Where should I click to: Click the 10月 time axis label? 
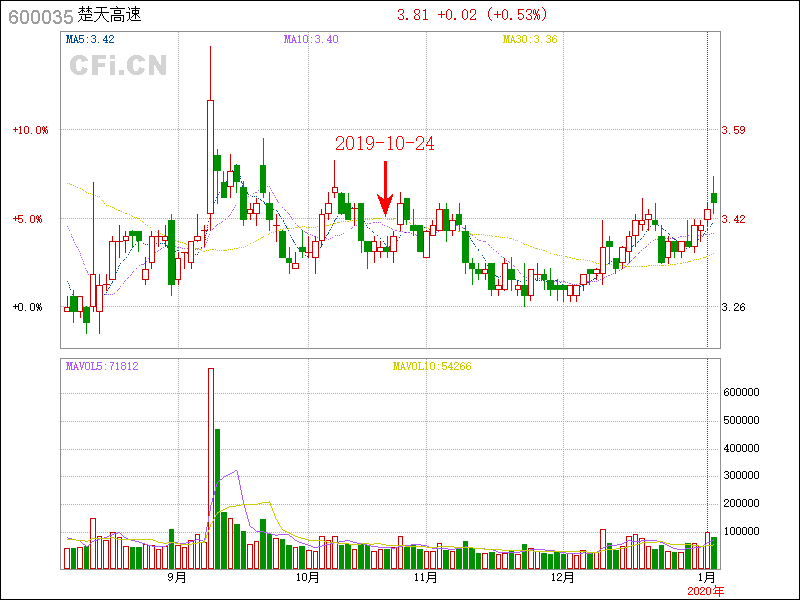pyautogui.click(x=308, y=578)
